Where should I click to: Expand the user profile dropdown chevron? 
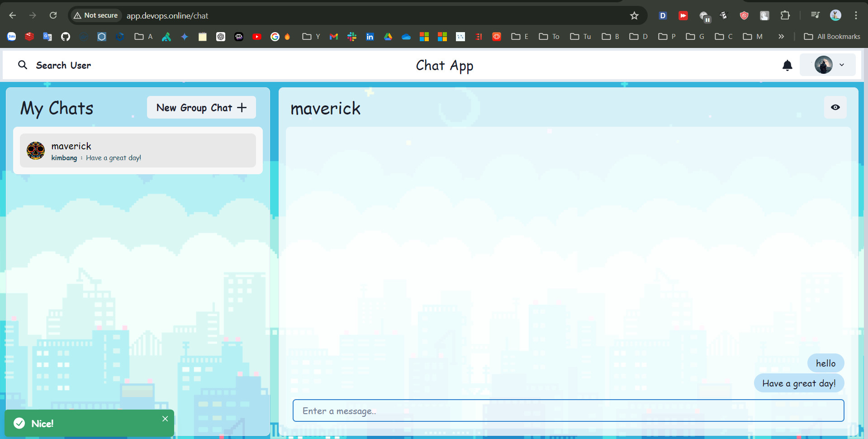point(842,65)
